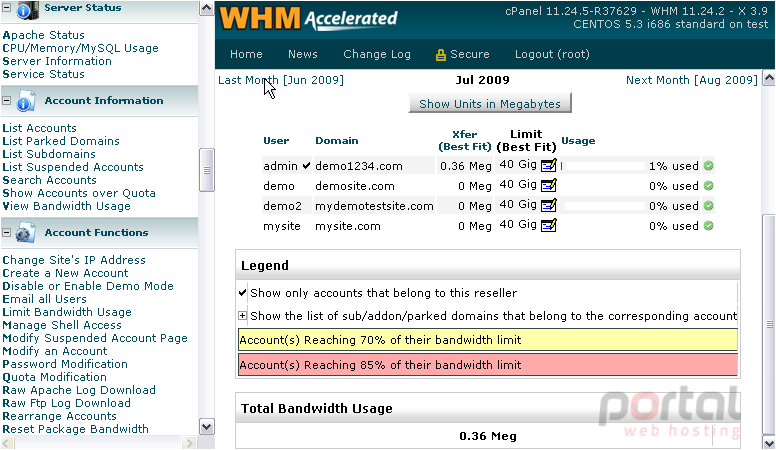
Task: Open the Home menu item
Action: tap(246, 54)
